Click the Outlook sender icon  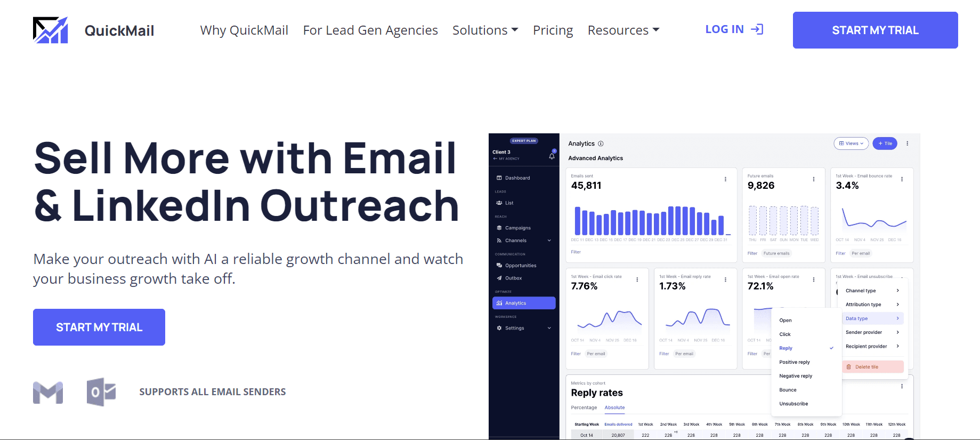click(101, 392)
